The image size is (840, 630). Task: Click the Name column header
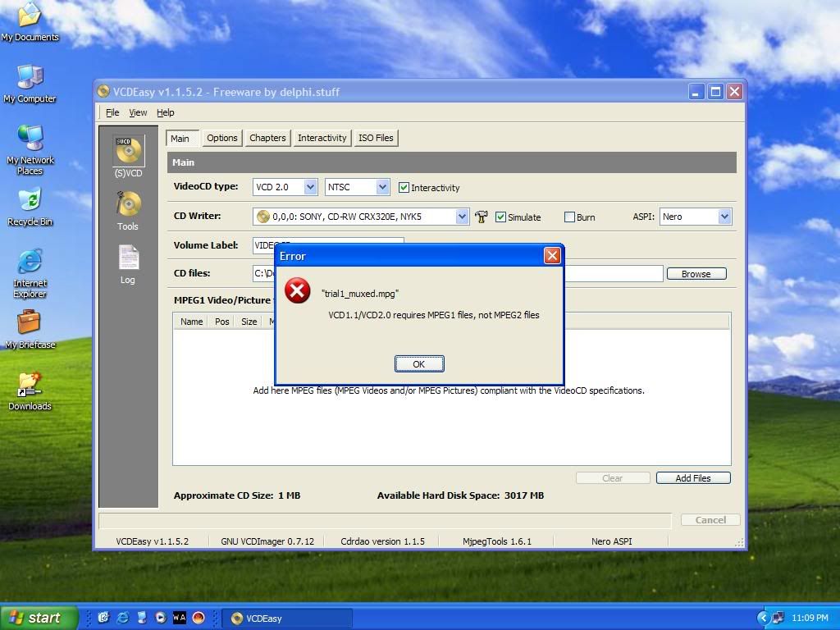coord(191,322)
